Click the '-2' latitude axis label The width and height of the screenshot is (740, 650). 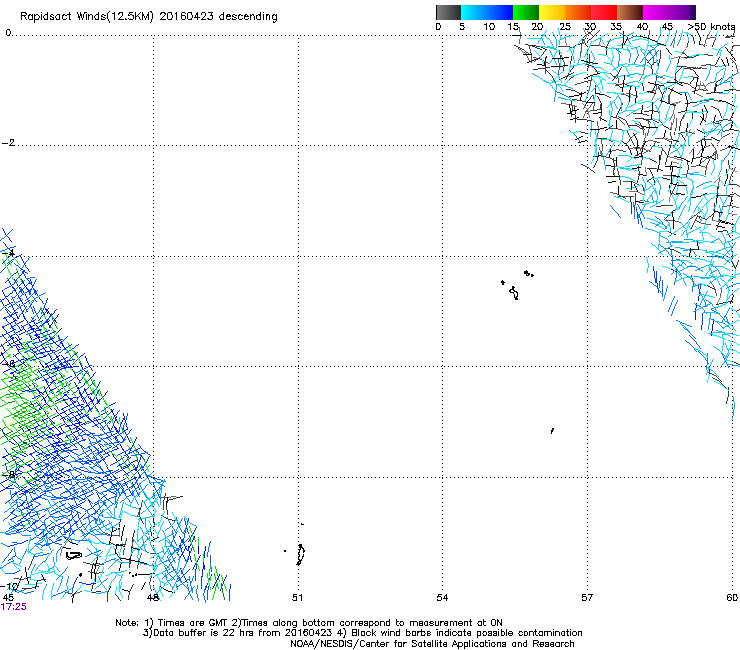tap(8, 143)
